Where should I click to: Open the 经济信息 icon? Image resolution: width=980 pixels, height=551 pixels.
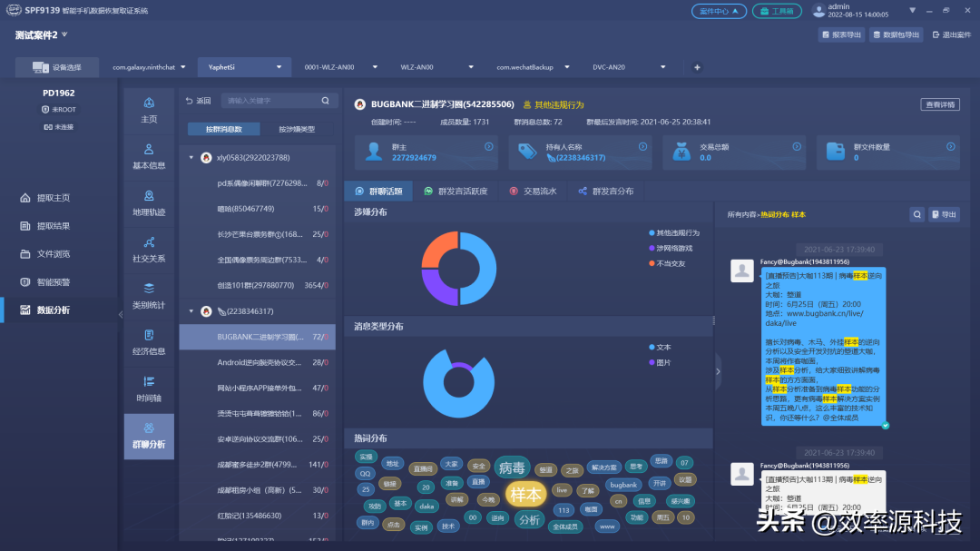coord(149,335)
